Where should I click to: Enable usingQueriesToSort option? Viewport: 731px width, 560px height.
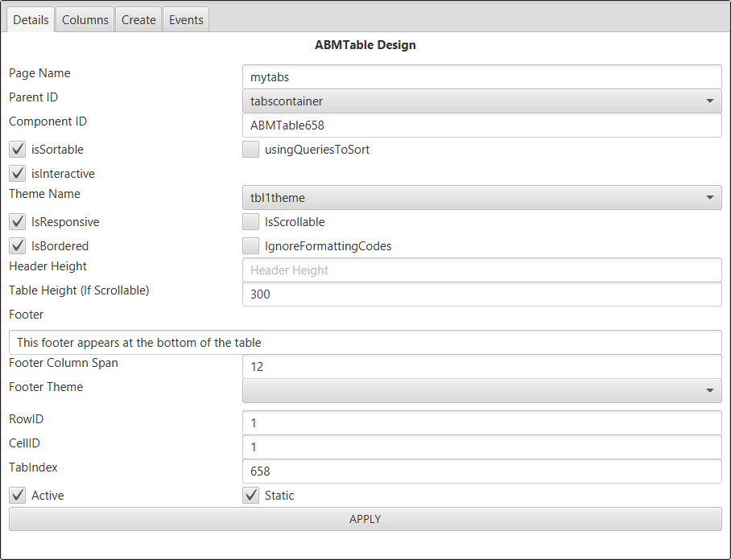click(251, 150)
